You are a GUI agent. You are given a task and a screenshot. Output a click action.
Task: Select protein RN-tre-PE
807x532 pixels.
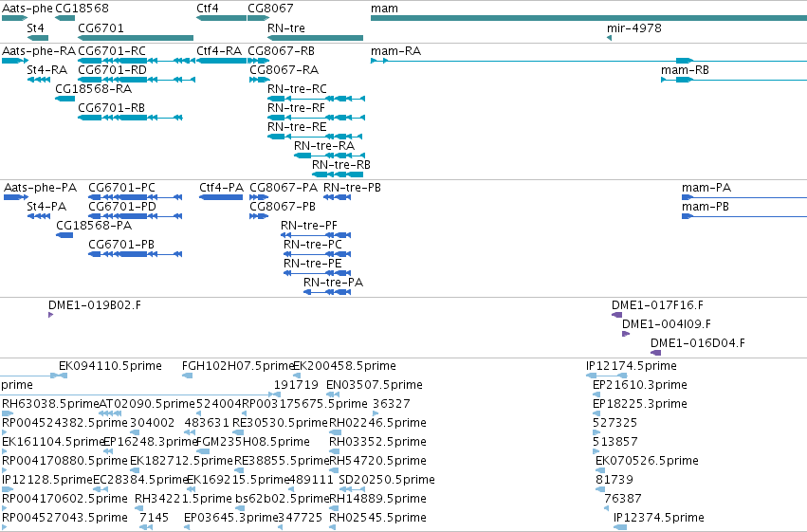point(317,274)
